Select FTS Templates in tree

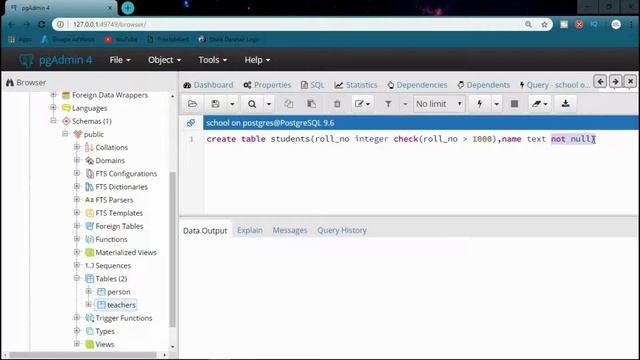click(119, 213)
